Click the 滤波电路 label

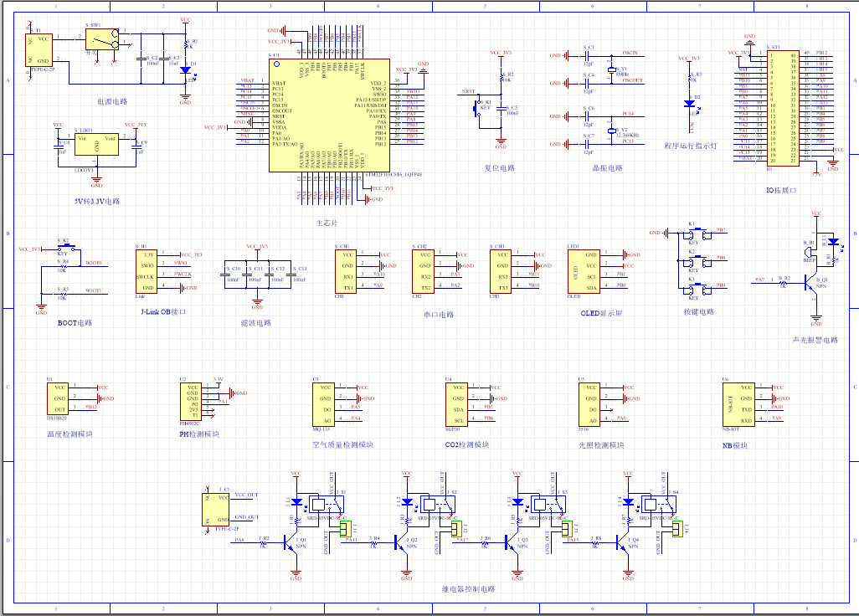pos(256,323)
